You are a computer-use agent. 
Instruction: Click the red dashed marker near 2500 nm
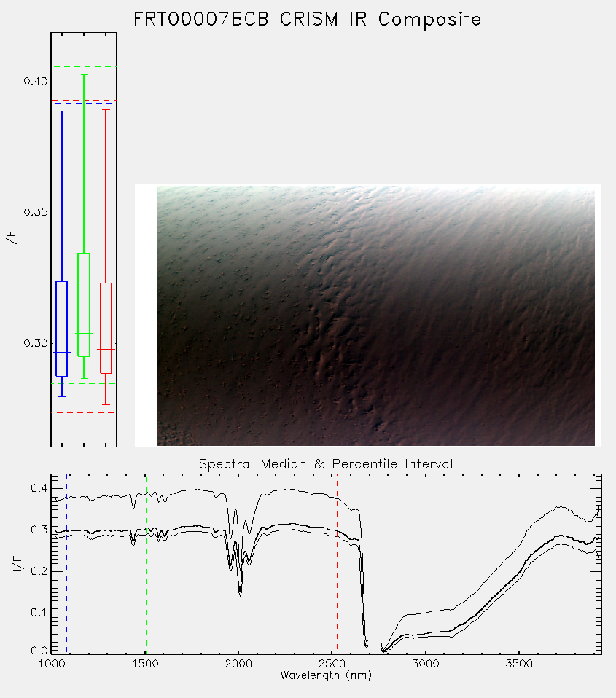click(338, 564)
